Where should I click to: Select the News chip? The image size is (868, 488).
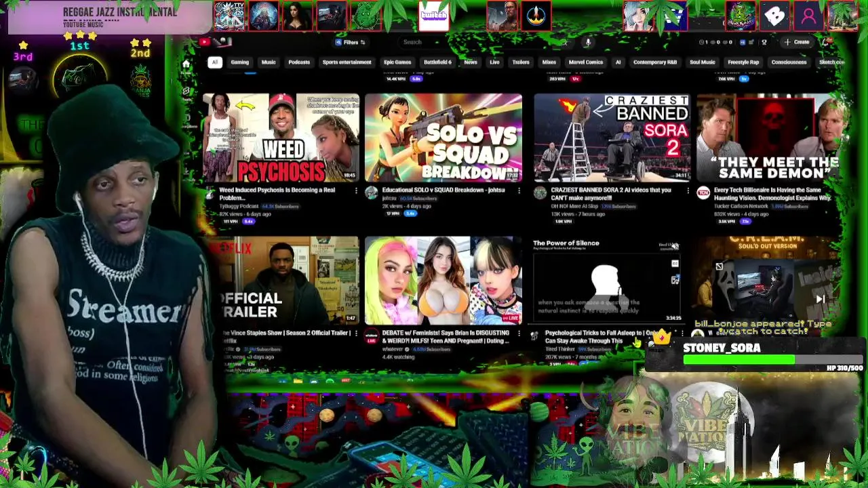[x=471, y=62]
